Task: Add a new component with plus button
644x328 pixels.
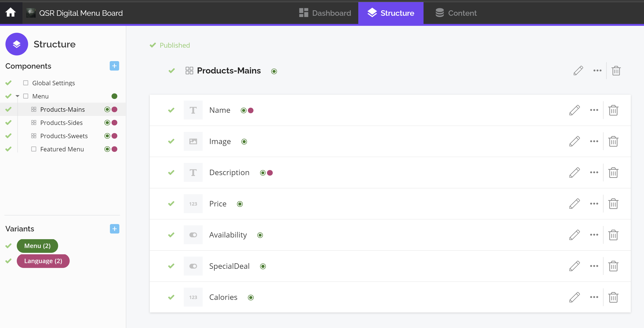Action: tap(114, 66)
